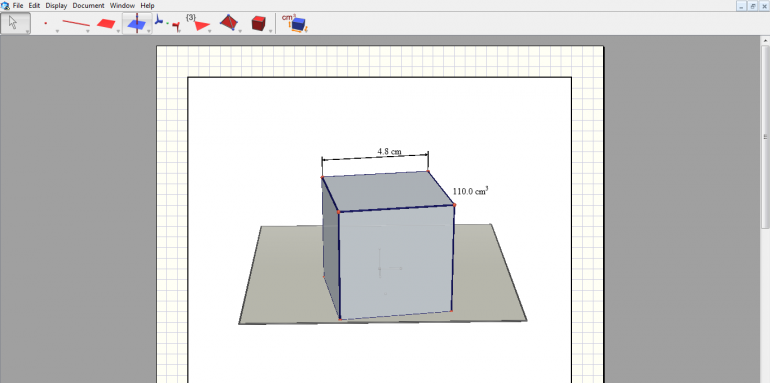Open the File menu

coord(18,5)
